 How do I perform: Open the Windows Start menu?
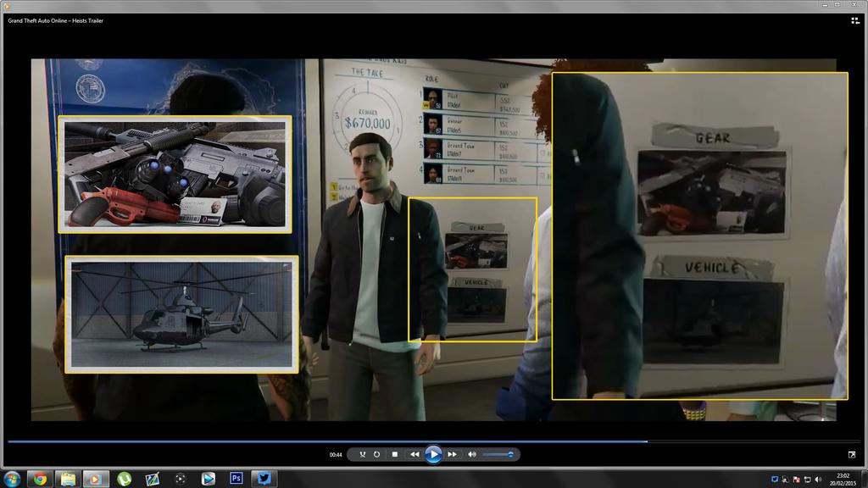tap(12, 479)
